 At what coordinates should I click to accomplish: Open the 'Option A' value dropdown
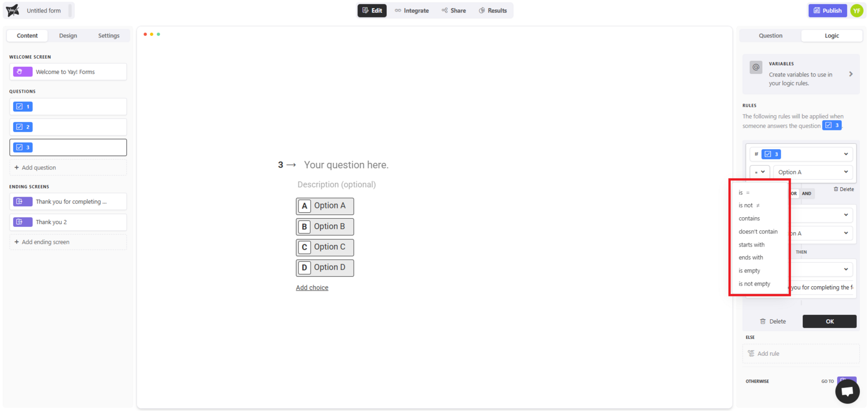812,172
